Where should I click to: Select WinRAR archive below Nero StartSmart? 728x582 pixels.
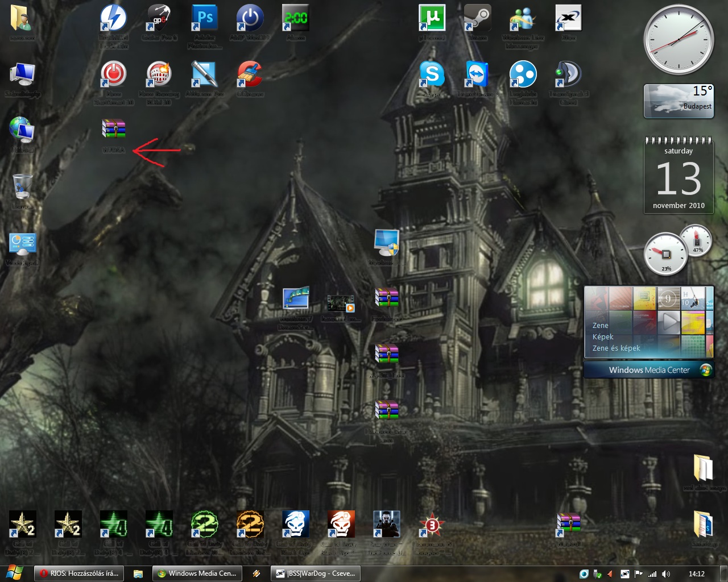[x=113, y=130]
